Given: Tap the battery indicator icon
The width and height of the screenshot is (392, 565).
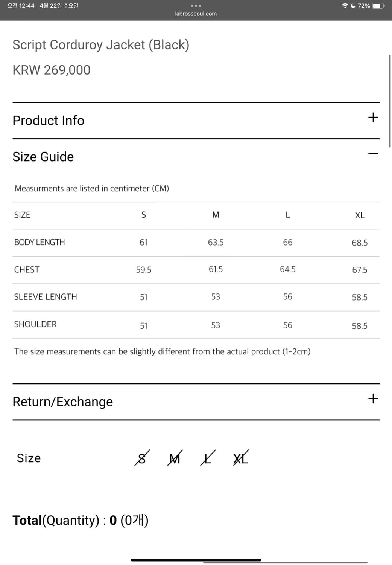Looking at the screenshot, I should (378, 6).
